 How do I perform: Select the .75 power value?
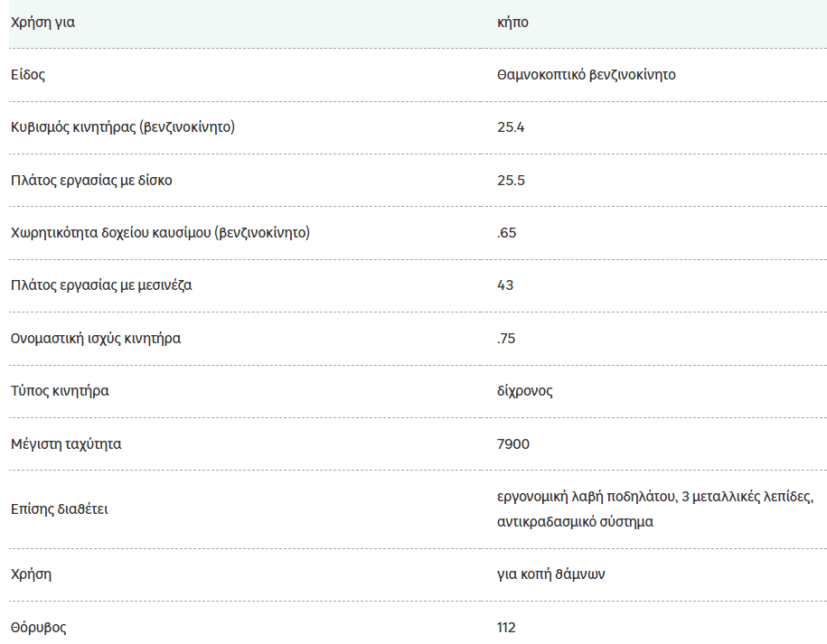point(506,339)
